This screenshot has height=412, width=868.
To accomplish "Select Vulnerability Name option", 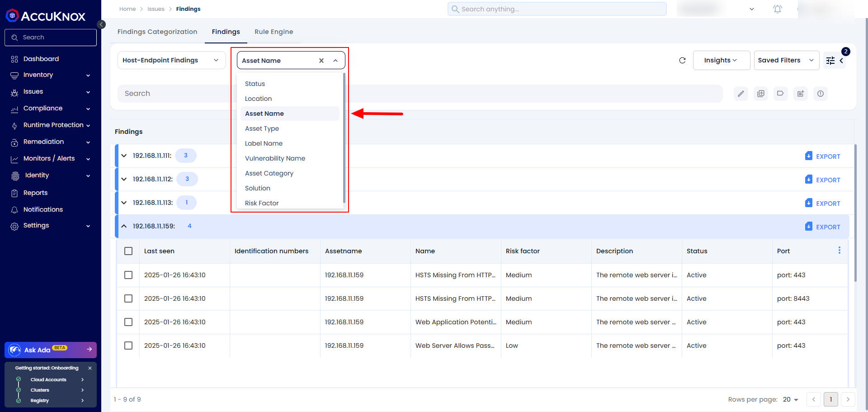I will (290, 158).
